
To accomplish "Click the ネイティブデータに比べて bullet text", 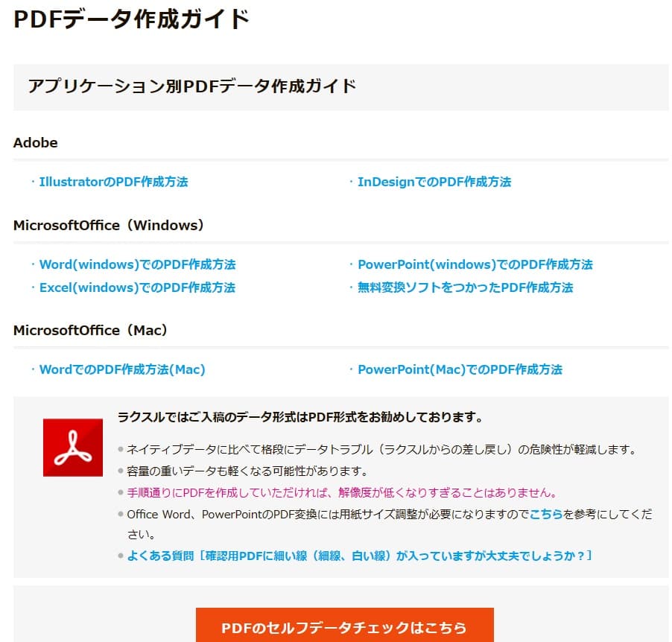I will coord(380,450).
